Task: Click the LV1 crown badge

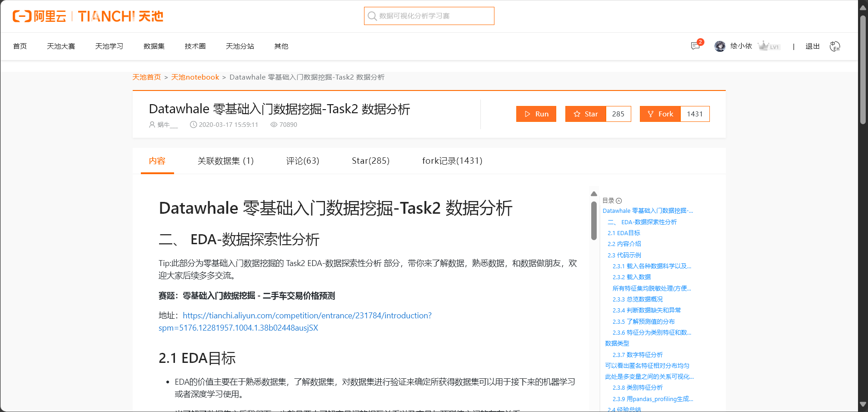Action: coord(769,46)
